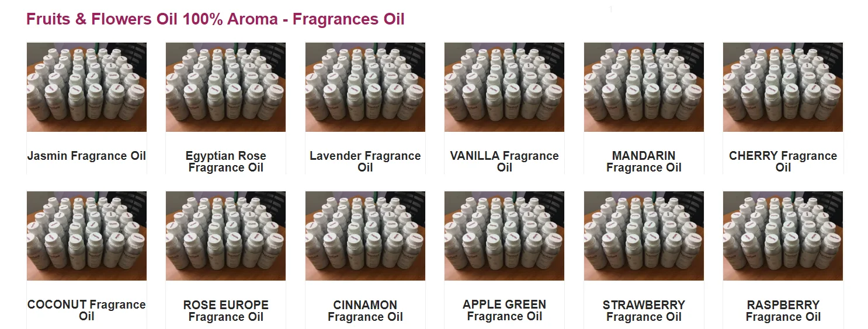Select the ROSE EUROPE Fragrance Oil thumbnail
This screenshot has width=868, height=329.
(x=225, y=236)
